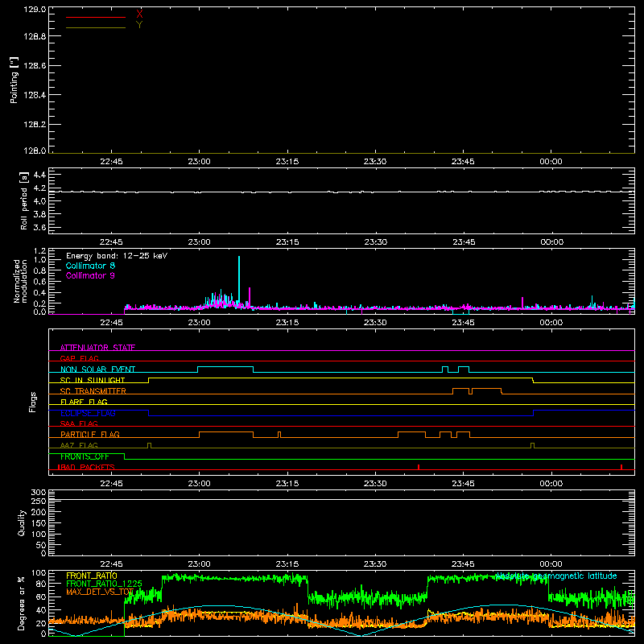Select the Roll period axis label
The height and width of the screenshot is (644, 644).
[24, 200]
